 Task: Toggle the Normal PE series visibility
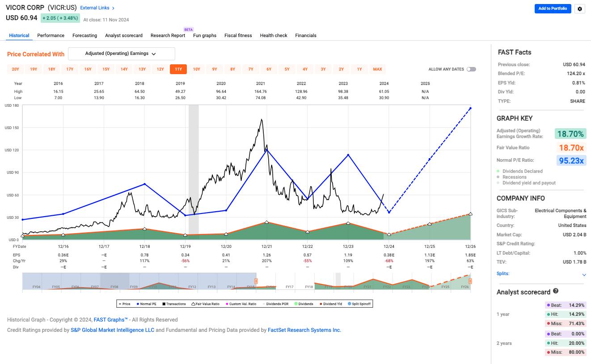(138, 304)
